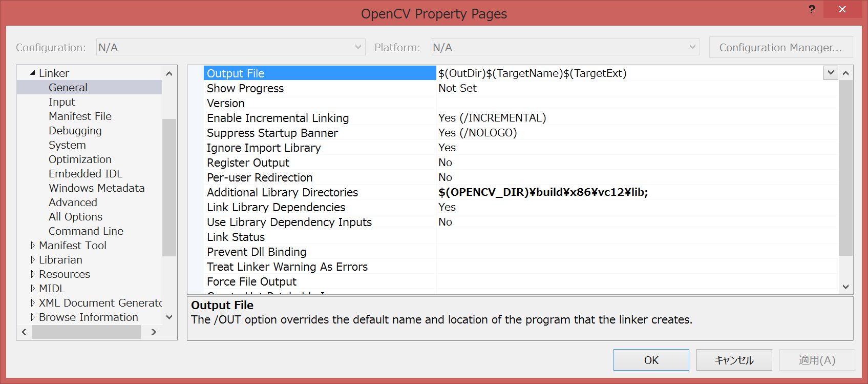Click the キャンセル cancel button
This screenshot has height=384, width=868.
(x=734, y=360)
